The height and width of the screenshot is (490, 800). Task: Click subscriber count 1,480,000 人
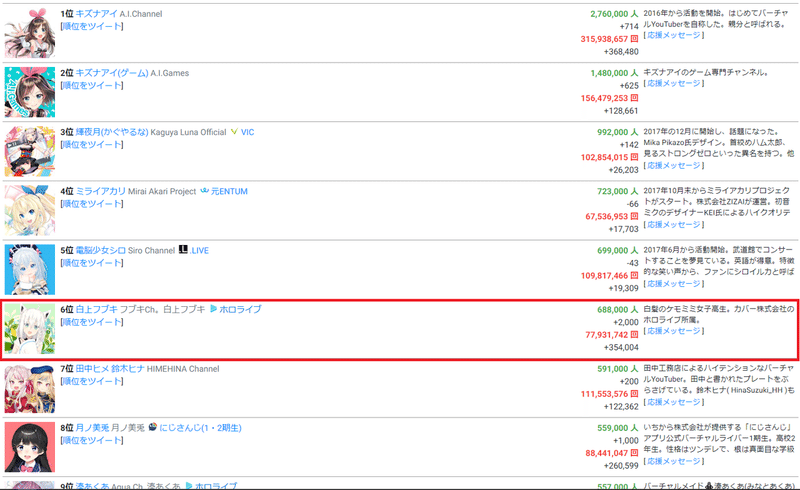tap(614, 73)
